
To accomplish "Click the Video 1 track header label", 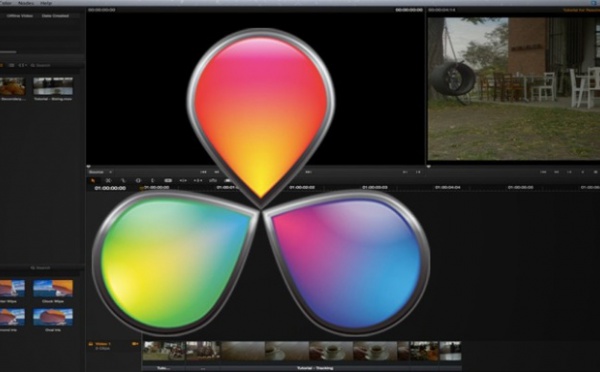I will (x=103, y=344).
